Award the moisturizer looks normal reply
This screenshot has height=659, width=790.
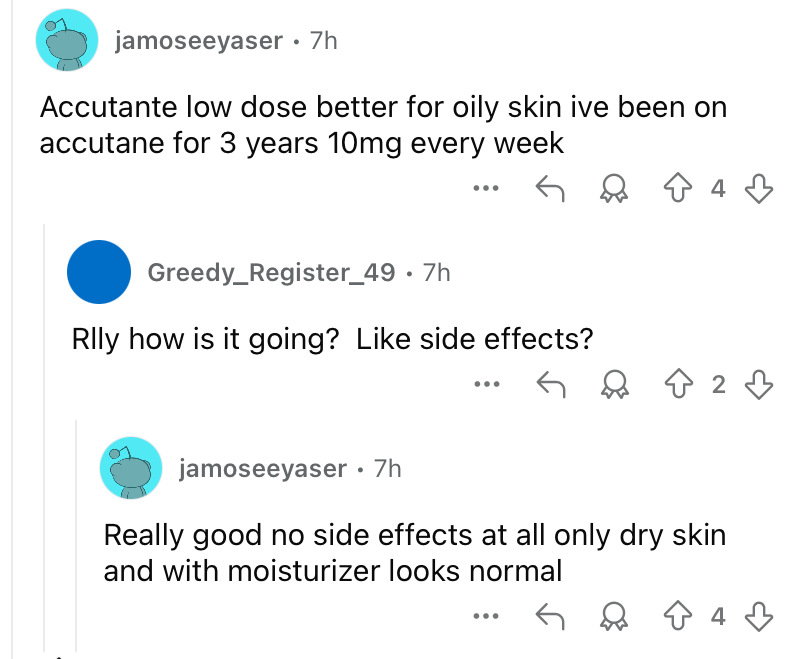(614, 617)
